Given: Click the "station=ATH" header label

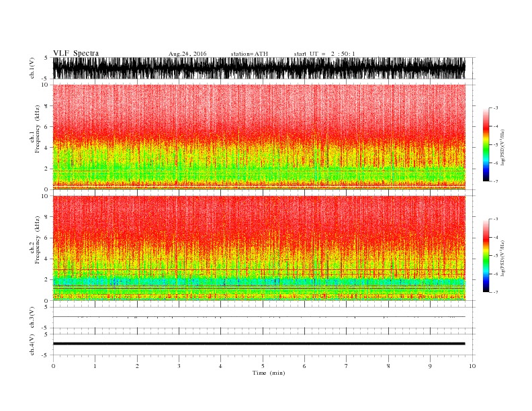Looking at the screenshot, I should (x=249, y=54).
